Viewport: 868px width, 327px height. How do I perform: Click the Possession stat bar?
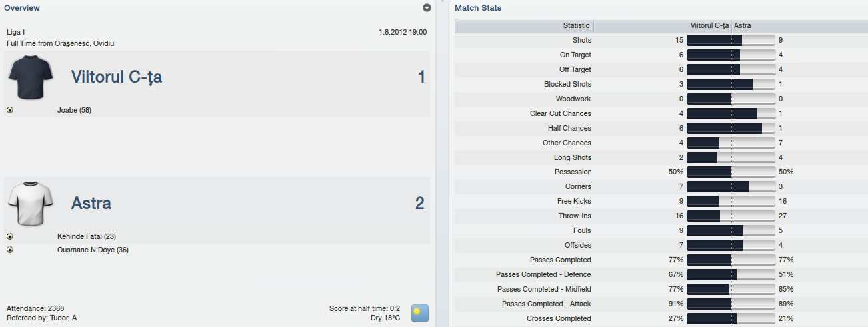(731, 172)
